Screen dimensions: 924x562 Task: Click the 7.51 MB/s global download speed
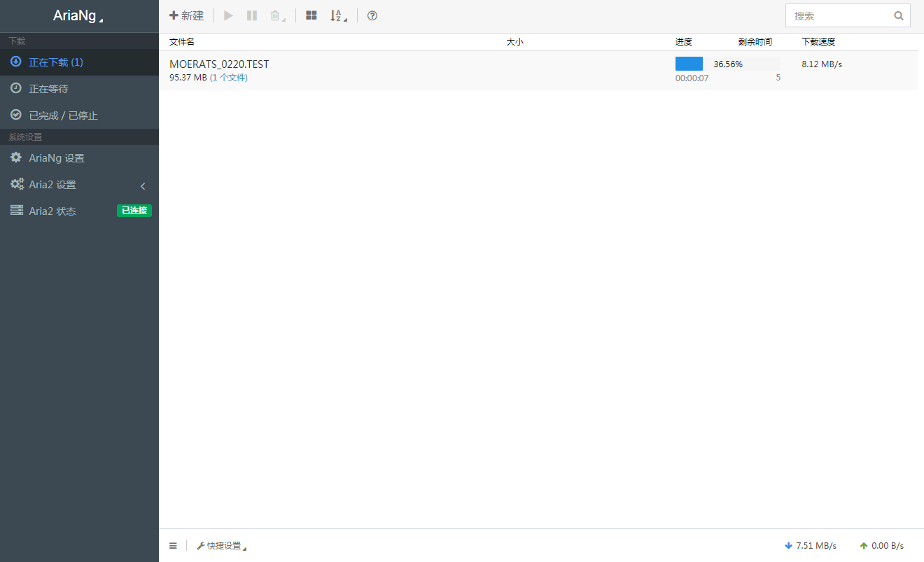click(x=811, y=546)
